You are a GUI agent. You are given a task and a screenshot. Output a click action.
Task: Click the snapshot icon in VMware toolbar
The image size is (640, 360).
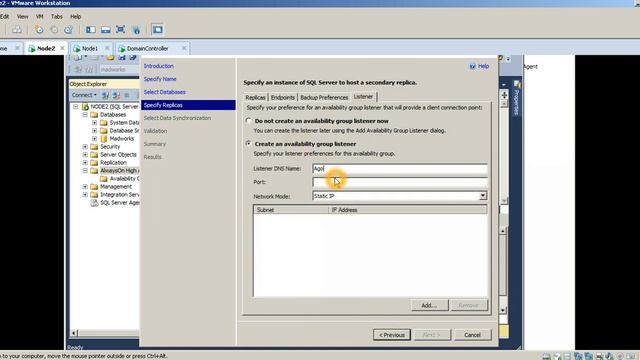40,29
